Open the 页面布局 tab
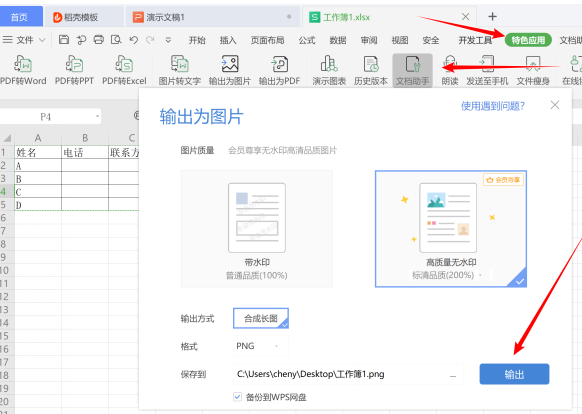The image size is (582, 414). pos(267,40)
